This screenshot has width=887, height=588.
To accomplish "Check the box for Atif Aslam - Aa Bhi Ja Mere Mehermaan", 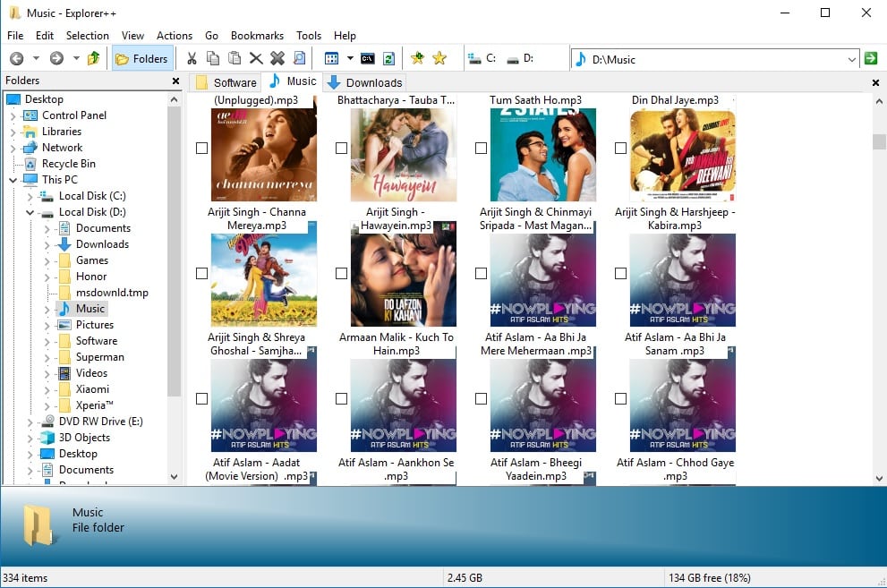I will 481,274.
